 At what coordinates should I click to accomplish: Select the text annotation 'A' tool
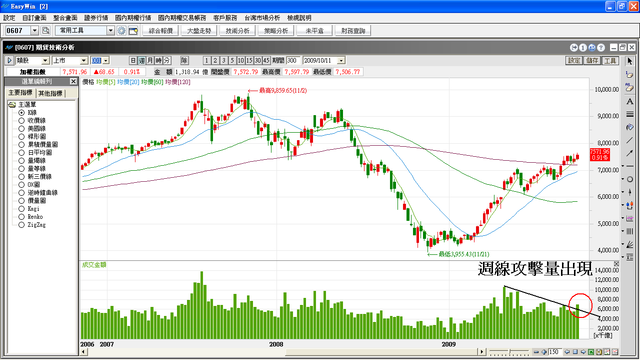(x=629, y=101)
